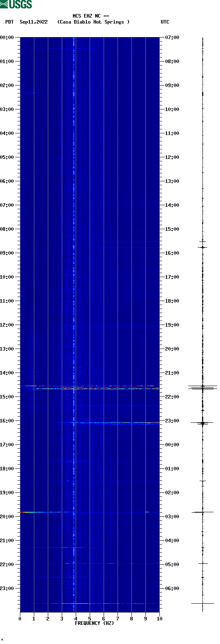Click the USGS logo
This screenshot has height=644, width=220.
pos(16,4)
